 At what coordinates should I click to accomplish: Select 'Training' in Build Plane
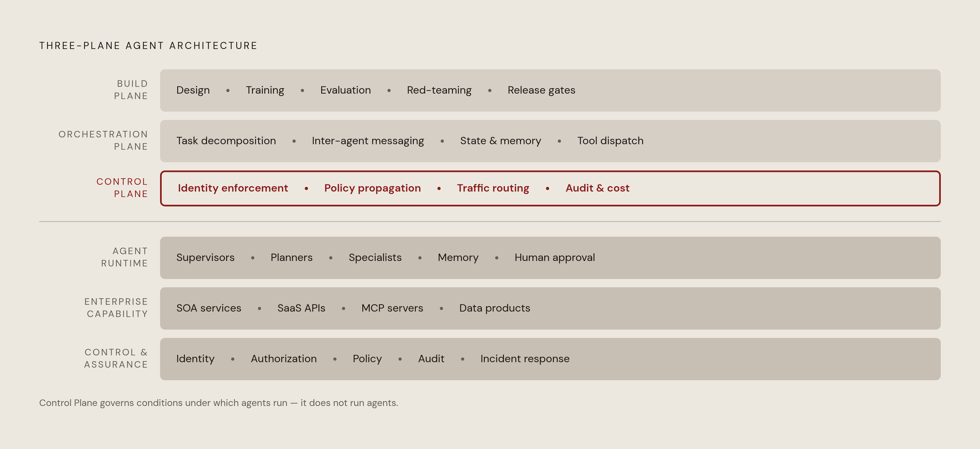click(265, 90)
